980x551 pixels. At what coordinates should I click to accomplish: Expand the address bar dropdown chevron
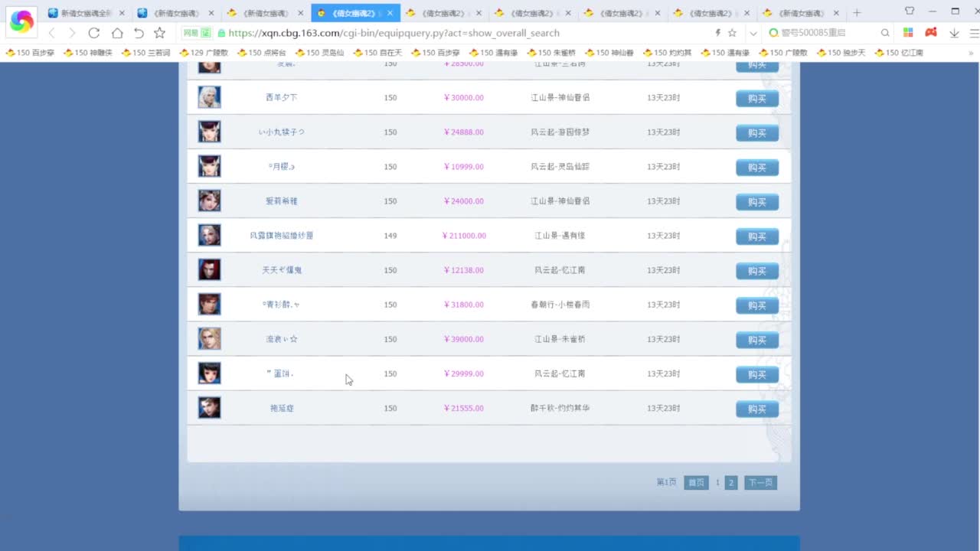[753, 33]
